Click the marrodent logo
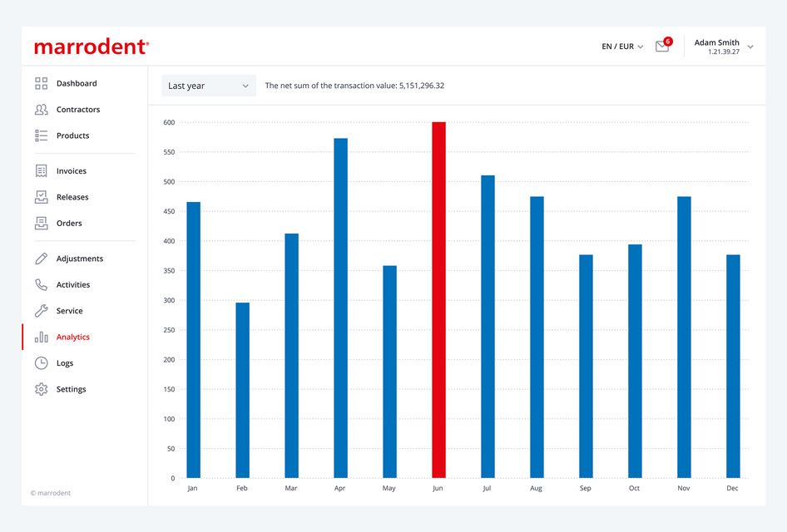This screenshot has height=532, width=787. [92, 47]
